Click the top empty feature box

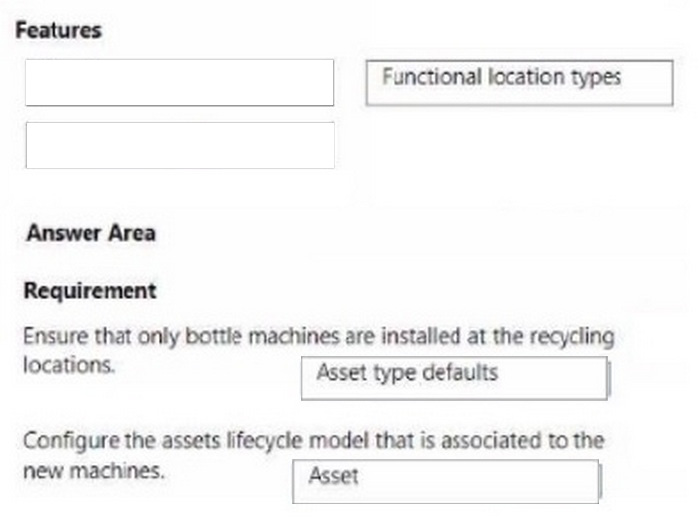(179, 82)
